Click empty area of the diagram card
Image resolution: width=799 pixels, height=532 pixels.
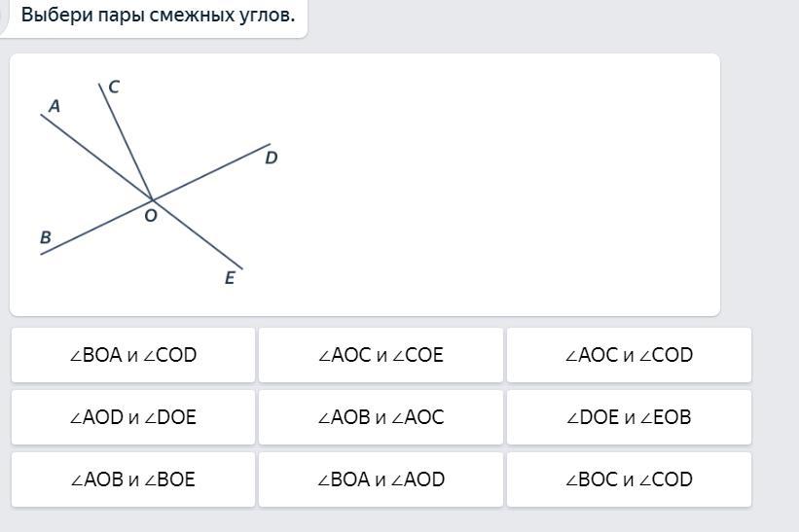tap(506, 185)
